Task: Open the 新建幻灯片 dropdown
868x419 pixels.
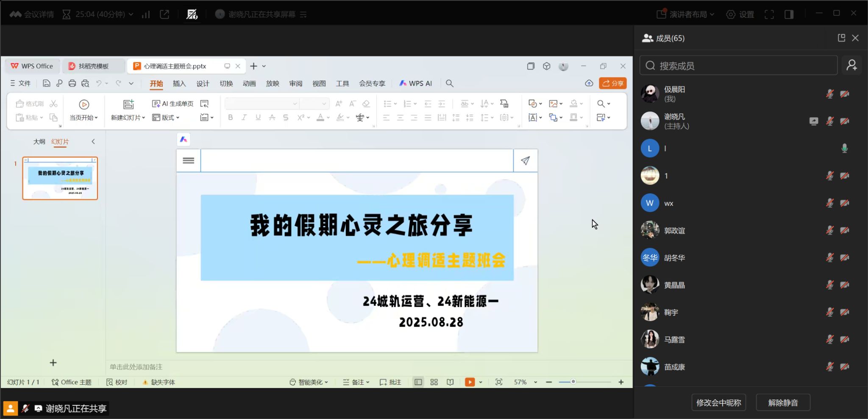Action: coord(128,117)
